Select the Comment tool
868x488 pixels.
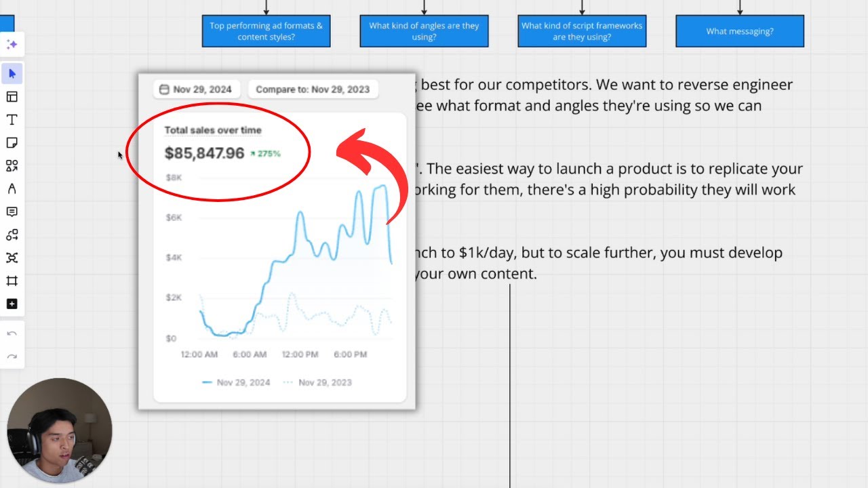click(x=12, y=212)
